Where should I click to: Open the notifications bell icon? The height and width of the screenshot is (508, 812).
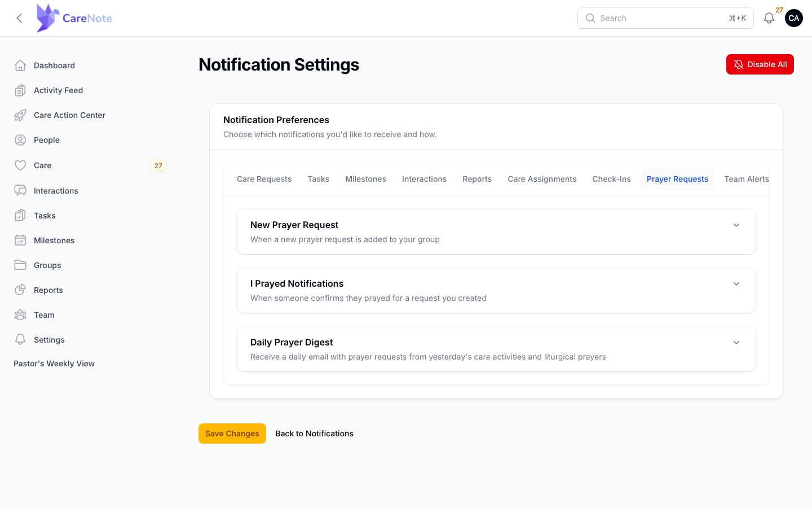[769, 18]
